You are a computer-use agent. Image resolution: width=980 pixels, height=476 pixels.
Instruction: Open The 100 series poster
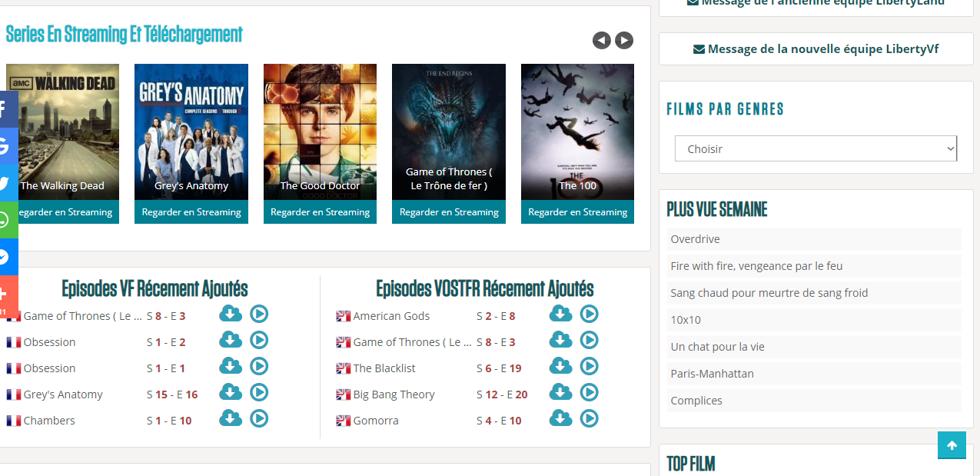577,132
